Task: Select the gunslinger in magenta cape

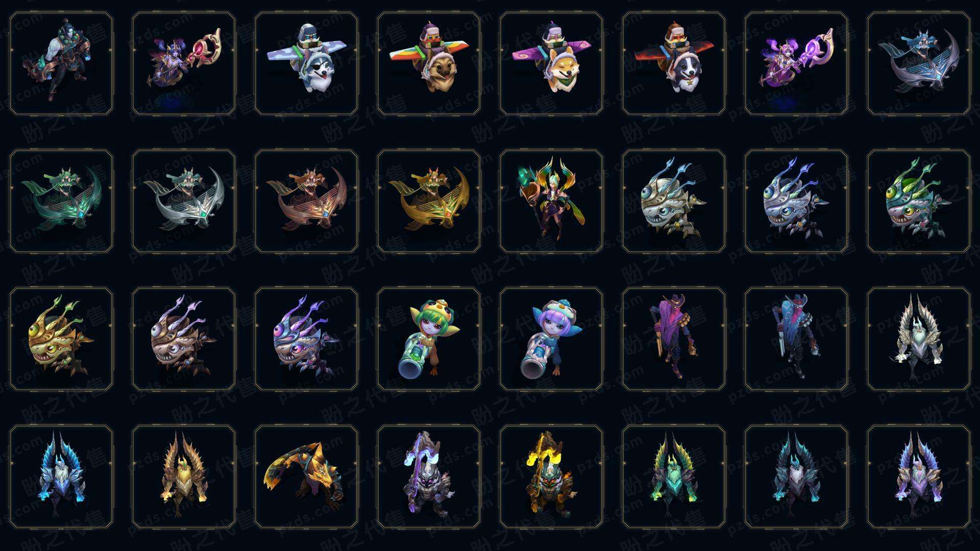Action: (674, 339)
